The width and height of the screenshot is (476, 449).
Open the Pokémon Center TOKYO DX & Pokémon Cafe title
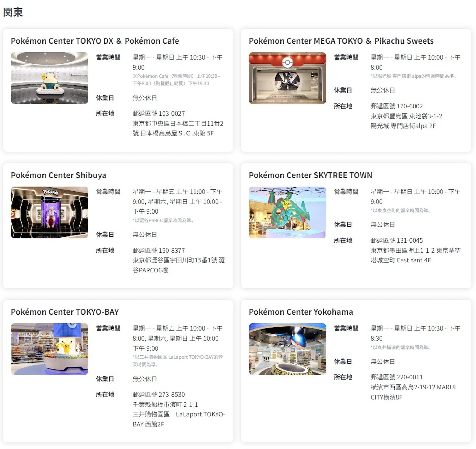click(95, 41)
